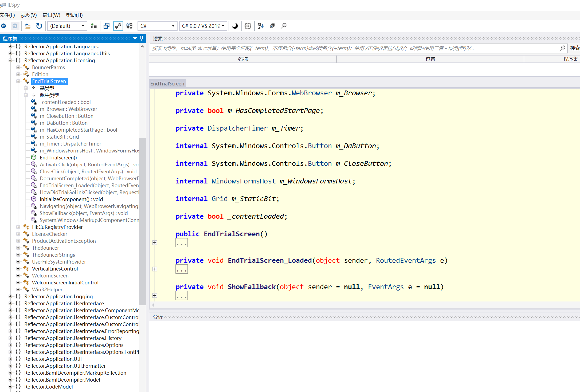Reload assemblies with the refresh icon
The image size is (580, 392).
click(x=39, y=26)
